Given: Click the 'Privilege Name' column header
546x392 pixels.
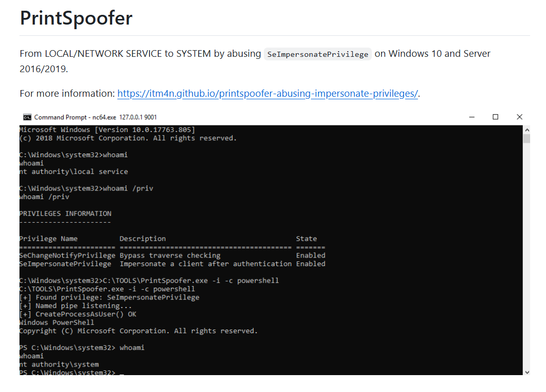Looking at the screenshot, I should pyautogui.click(x=48, y=238).
